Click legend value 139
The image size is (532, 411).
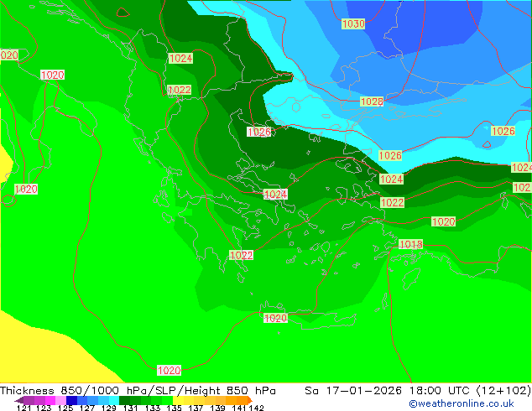[x=216, y=408]
